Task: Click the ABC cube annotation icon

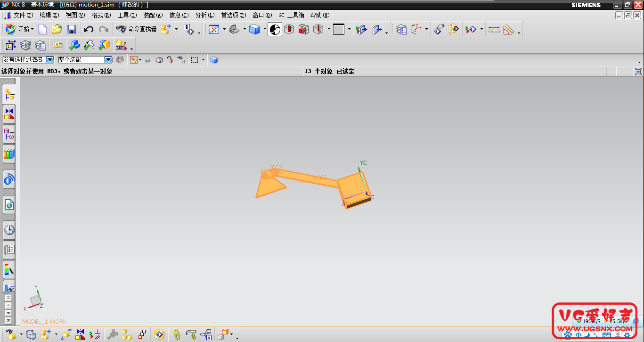Action: click(x=121, y=45)
